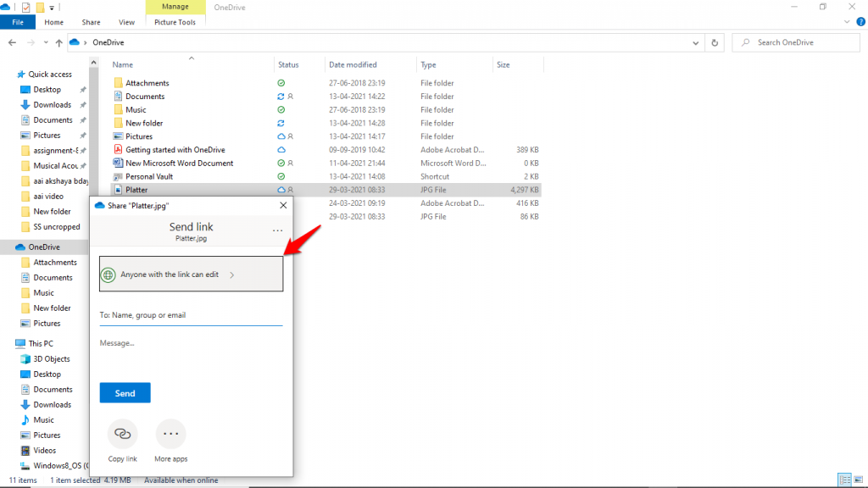Viewport: 868px width, 488px height.
Task: Click the Copy link icon in Share dialog
Action: (x=122, y=434)
